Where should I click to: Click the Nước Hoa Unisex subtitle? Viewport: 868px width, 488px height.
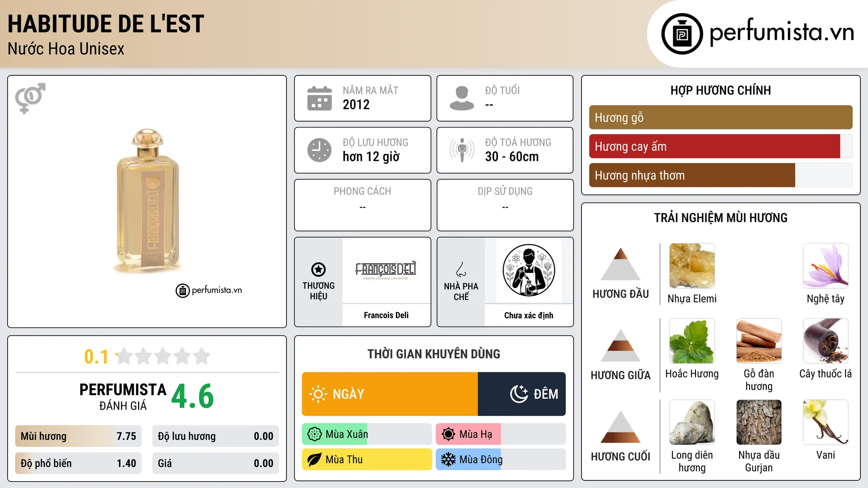click(x=66, y=49)
